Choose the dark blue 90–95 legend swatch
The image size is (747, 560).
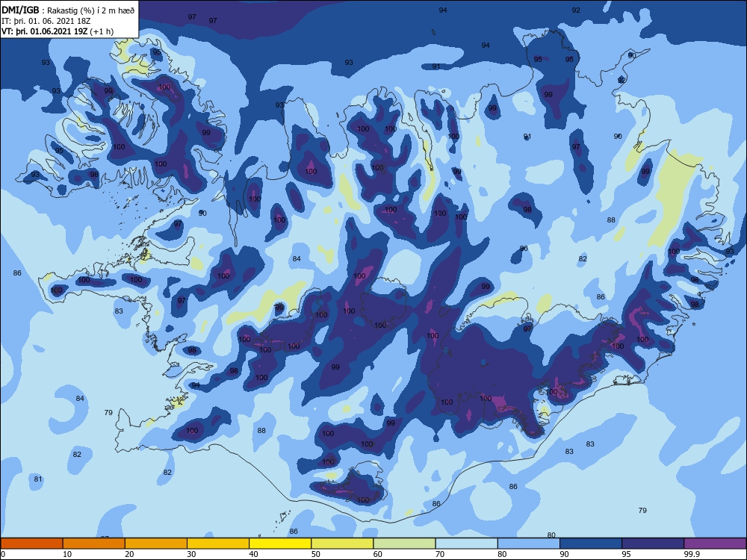click(x=591, y=544)
